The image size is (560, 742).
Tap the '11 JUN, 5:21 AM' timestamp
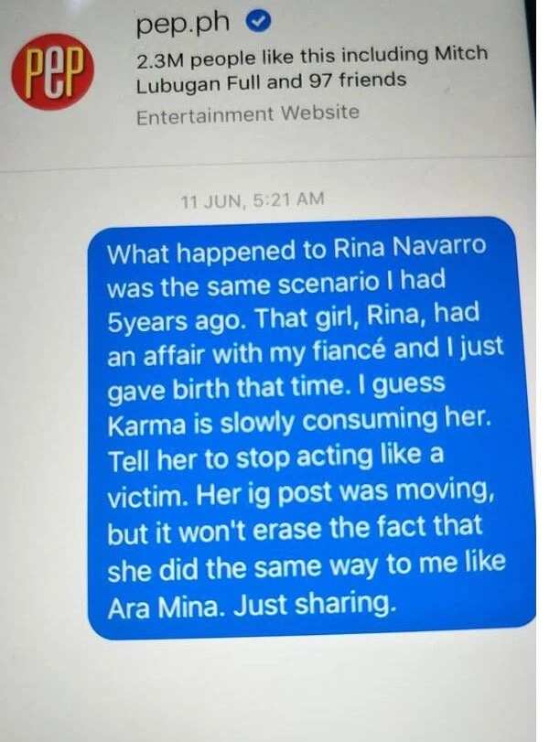[253, 200]
